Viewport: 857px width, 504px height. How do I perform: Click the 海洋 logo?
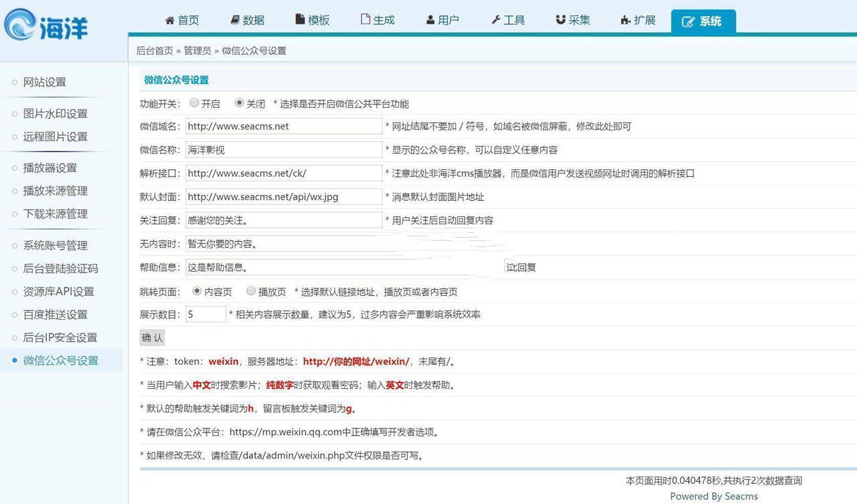[x=46, y=25]
